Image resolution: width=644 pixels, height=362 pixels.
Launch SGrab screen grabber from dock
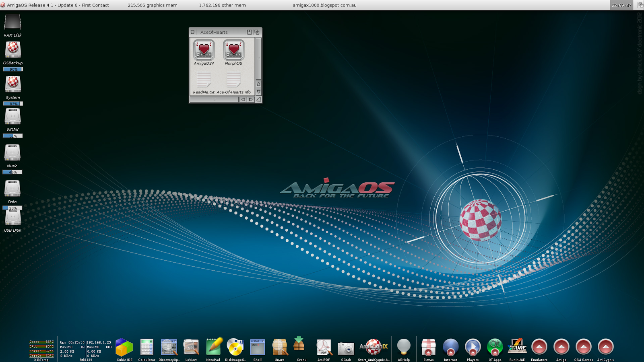(x=346, y=348)
